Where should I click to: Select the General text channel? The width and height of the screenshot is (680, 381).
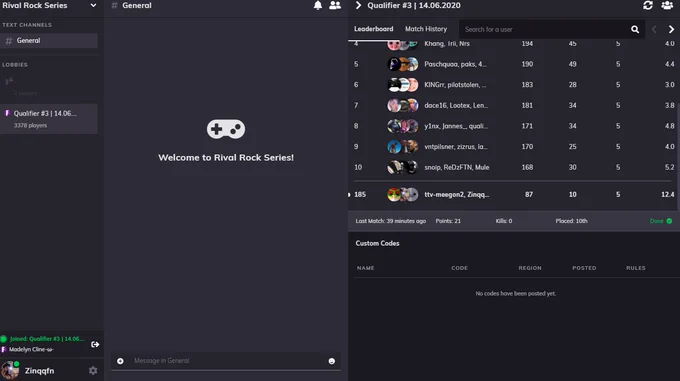click(x=49, y=41)
